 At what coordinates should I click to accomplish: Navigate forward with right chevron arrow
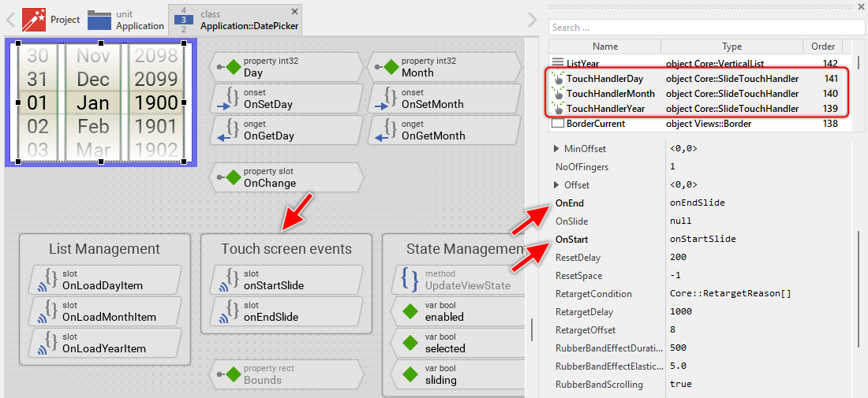click(x=533, y=19)
